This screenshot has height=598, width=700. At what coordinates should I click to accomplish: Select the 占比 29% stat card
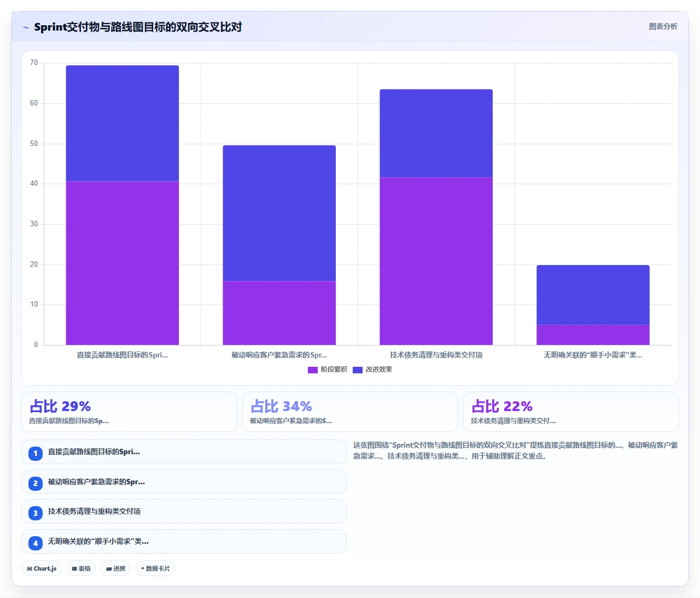click(x=129, y=412)
